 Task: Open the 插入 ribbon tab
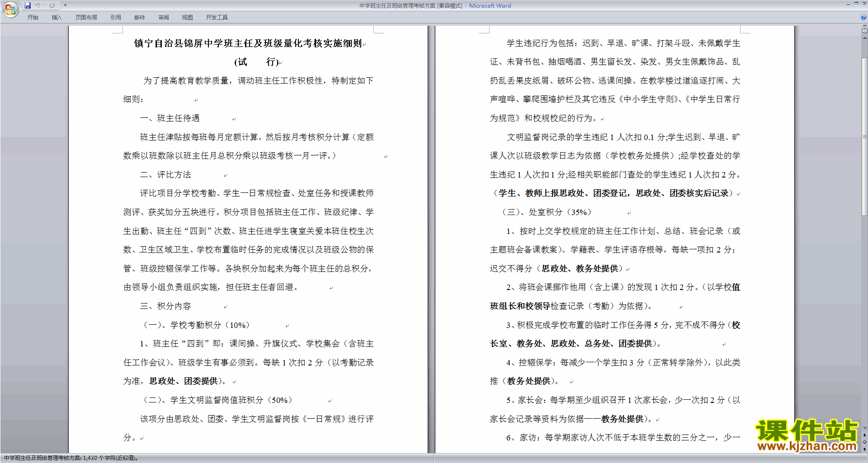[x=57, y=17]
